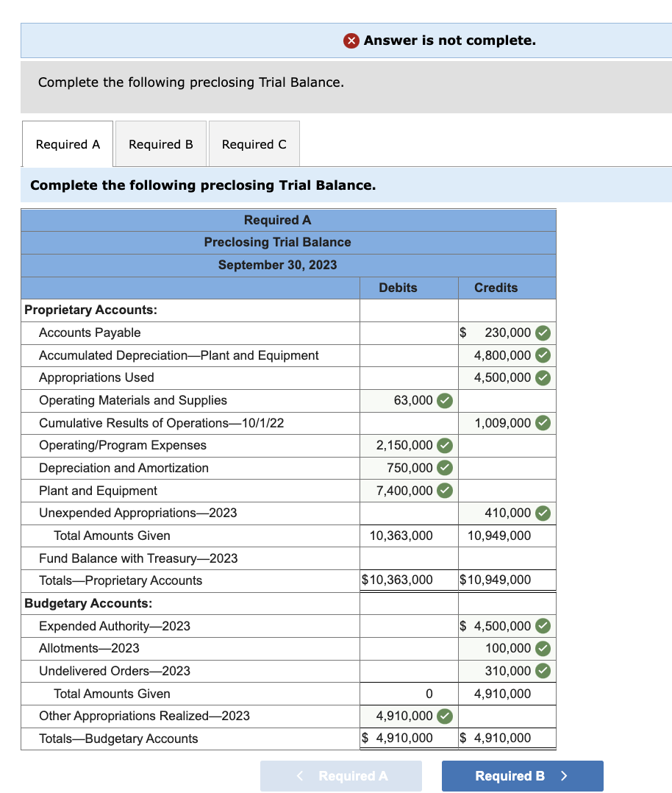672x793 pixels.
Task: Click the Required B navigation button
Action: coord(522,775)
